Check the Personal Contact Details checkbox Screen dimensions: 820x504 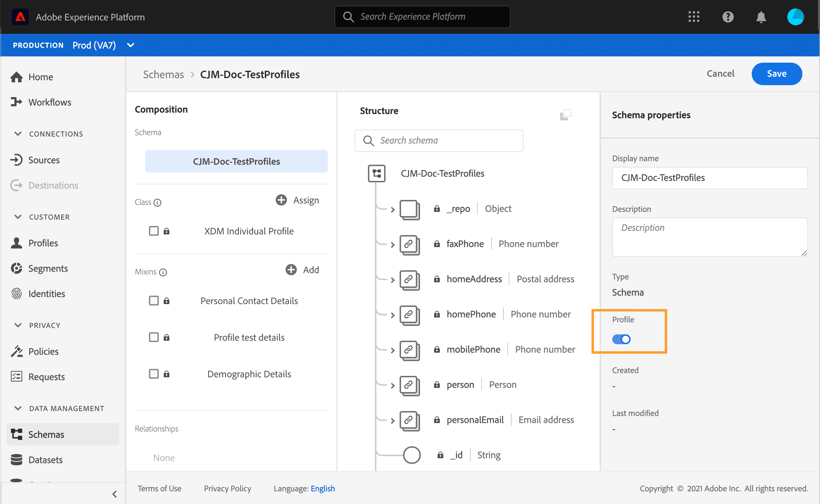[x=154, y=301]
